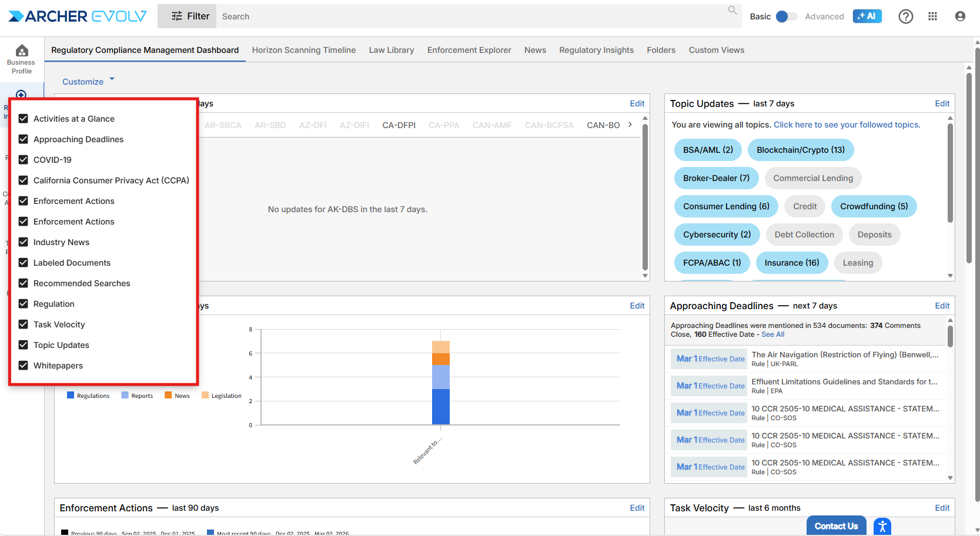Click the Contact Us button

pyautogui.click(x=835, y=526)
